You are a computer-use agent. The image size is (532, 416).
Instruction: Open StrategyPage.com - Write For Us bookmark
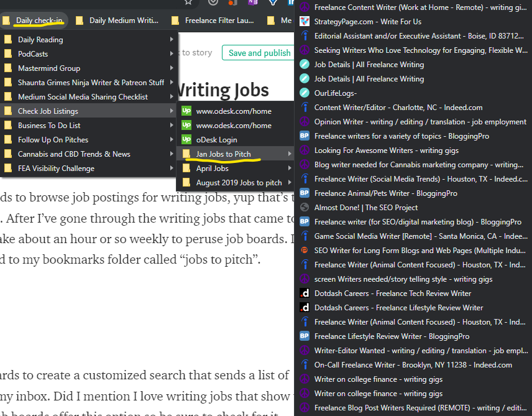pos(413,22)
